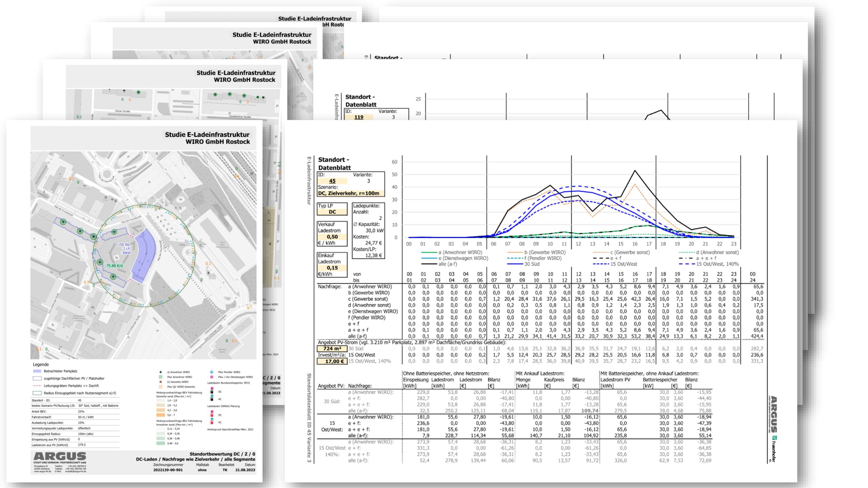The height and width of the screenshot is (488, 868).
Task: Click the dotted 'zugehörige Dachflächen PV' legend box
Action: pos(37,378)
